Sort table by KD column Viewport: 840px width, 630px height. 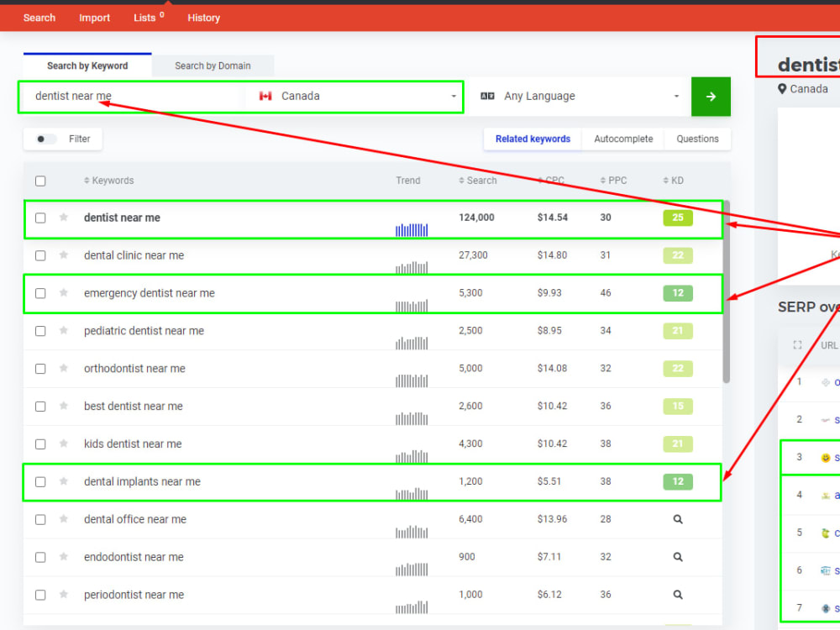click(674, 181)
